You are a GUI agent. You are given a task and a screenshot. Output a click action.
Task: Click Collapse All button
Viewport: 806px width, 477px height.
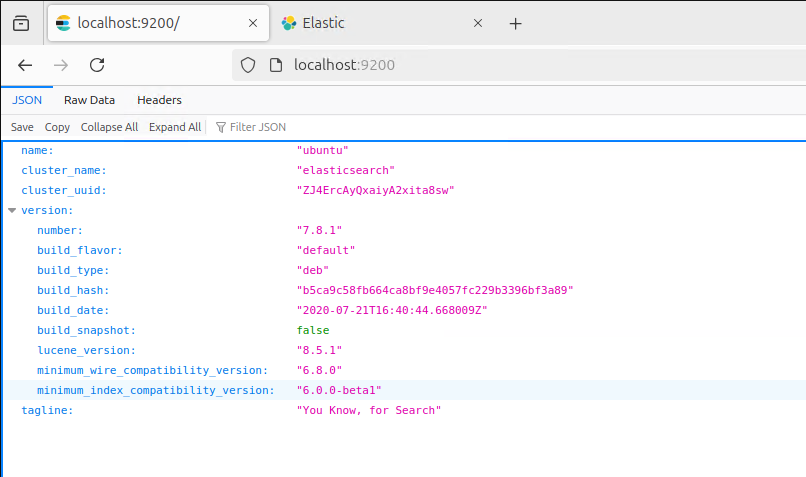click(x=109, y=127)
